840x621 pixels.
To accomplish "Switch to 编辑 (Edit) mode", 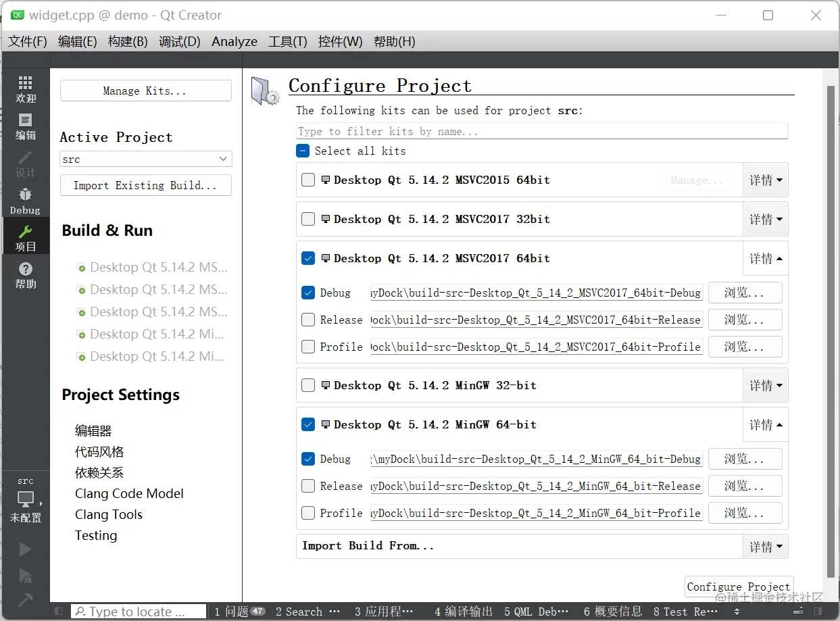I will coord(25,126).
